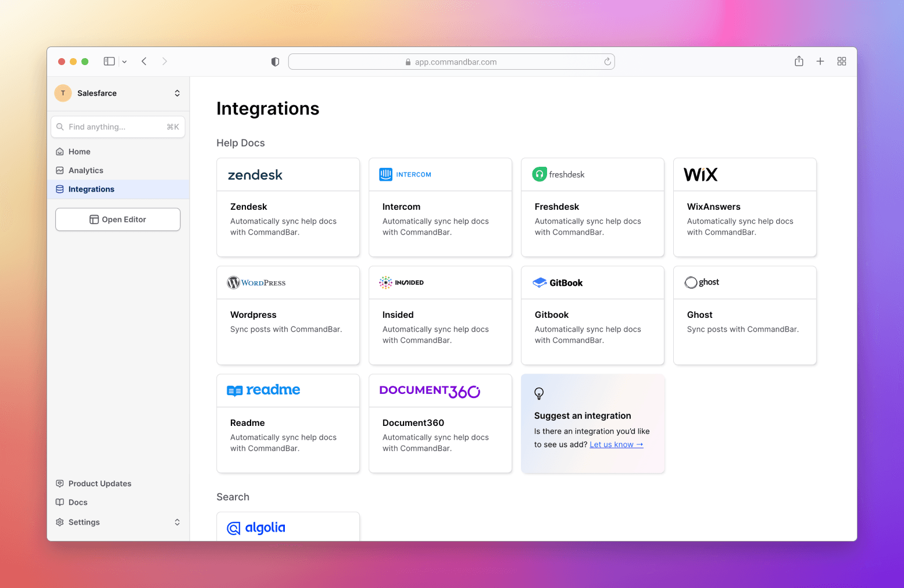Click the Intercom logo icon
The image size is (904, 588).
pyautogui.click(x=386, y=174)
